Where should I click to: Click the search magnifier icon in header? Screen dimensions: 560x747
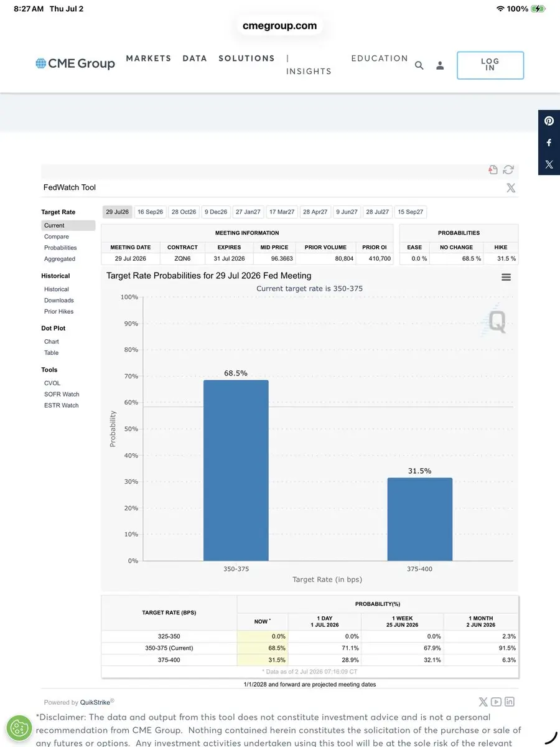coord(419,65)
